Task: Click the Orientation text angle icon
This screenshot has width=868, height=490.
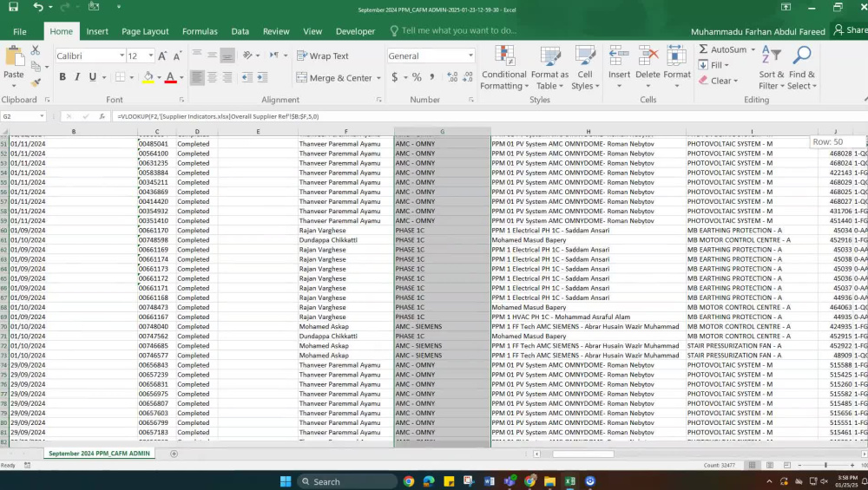Action: [248, 55]
